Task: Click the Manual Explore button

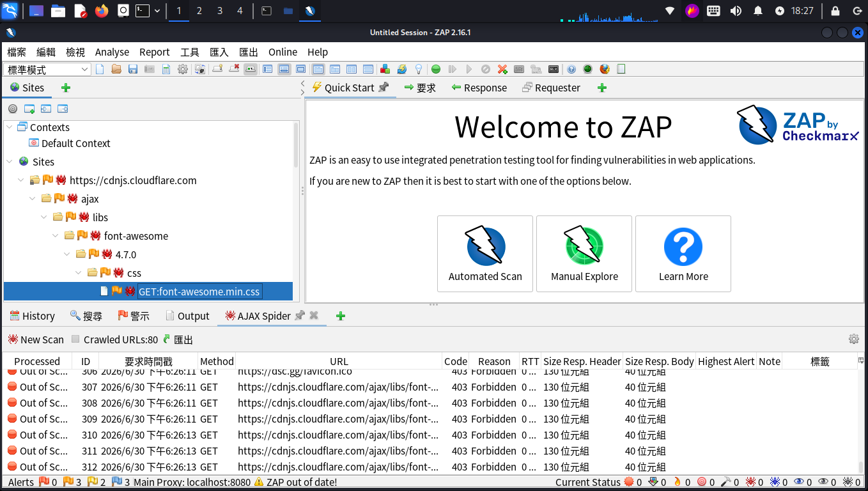Action: click(584, 254)
